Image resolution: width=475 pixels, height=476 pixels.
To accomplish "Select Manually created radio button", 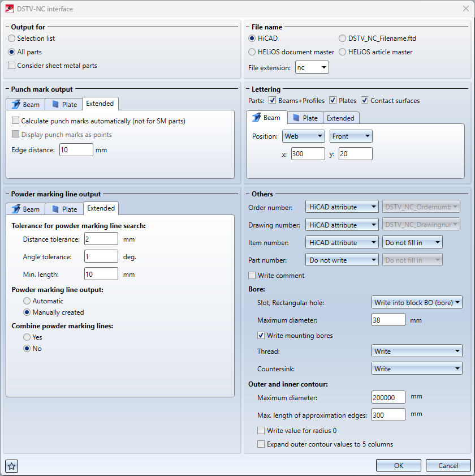I will click(x=27, y=312).
